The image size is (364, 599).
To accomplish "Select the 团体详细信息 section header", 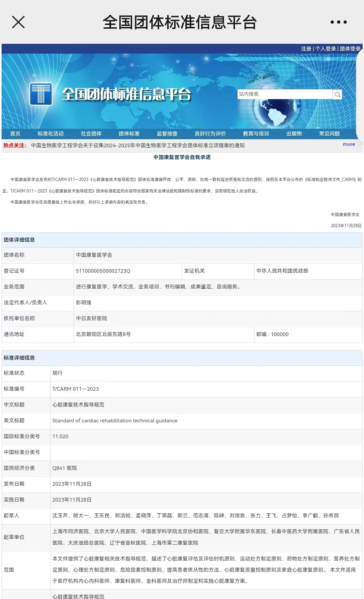I will point(19,240).
